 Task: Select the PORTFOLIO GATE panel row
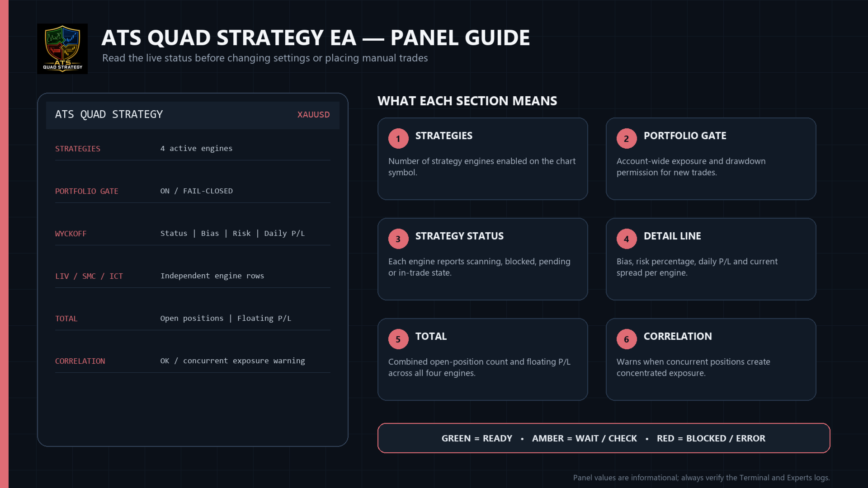coord(193,191)
